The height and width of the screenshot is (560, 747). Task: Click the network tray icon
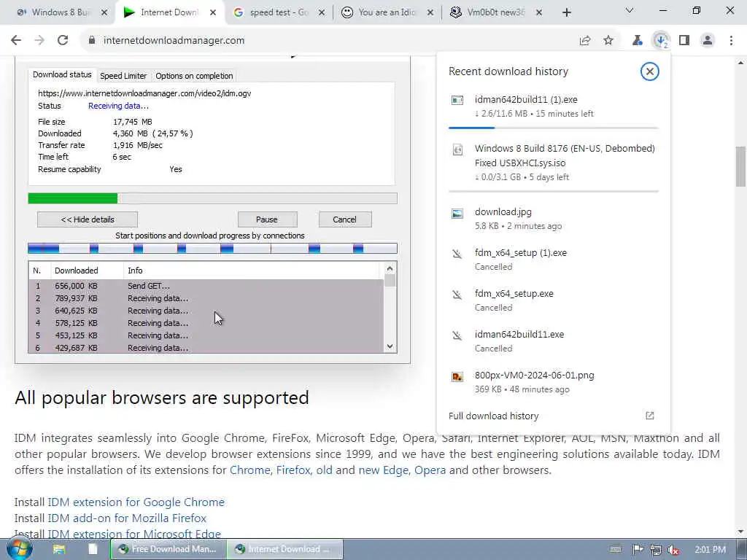point(656,550)
